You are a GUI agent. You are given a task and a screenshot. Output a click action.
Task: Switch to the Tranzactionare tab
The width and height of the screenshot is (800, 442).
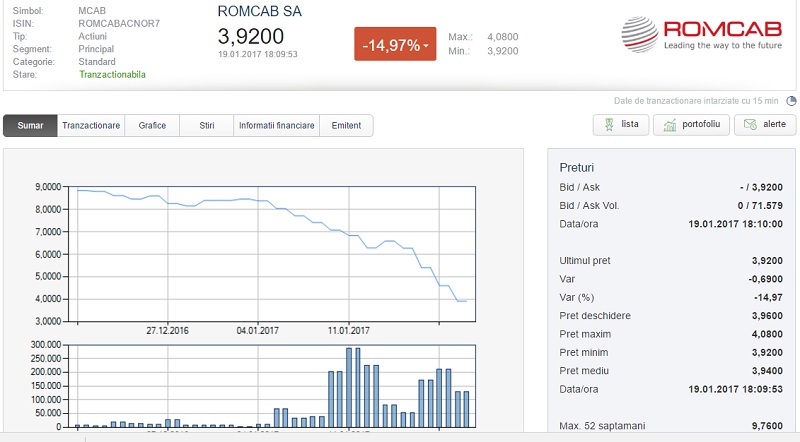point(91,126)
